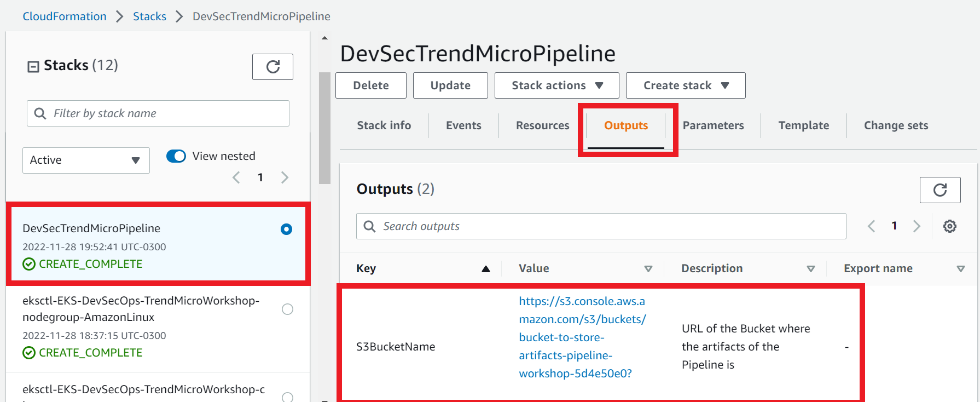Go to the next stacks page

[x=285, y=177]
